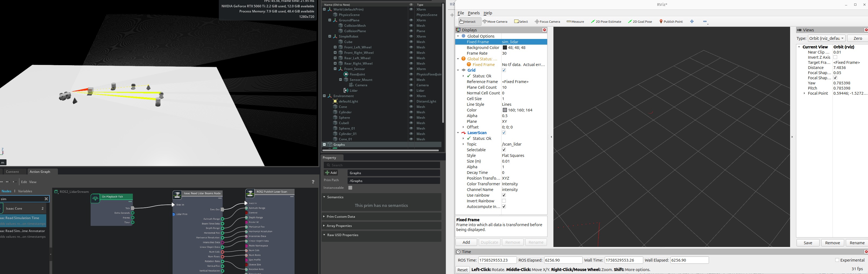This screenshot has width=868, height=274.
Task: Open the Edit menu in Action Graph
Action: pos(24,182)
